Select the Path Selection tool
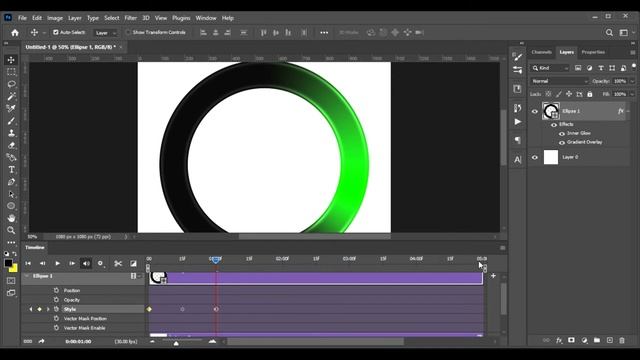Screen dimensions: 640x360 [11, 194]
